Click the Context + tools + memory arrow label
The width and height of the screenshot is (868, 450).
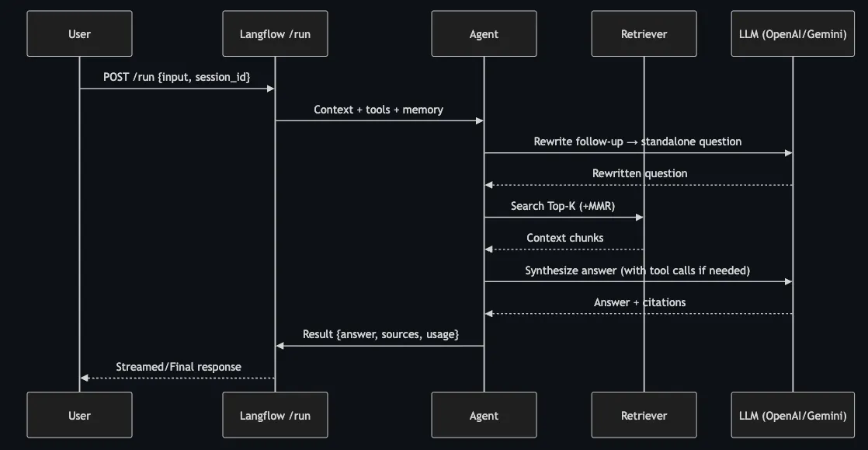(x=378, y=110)
